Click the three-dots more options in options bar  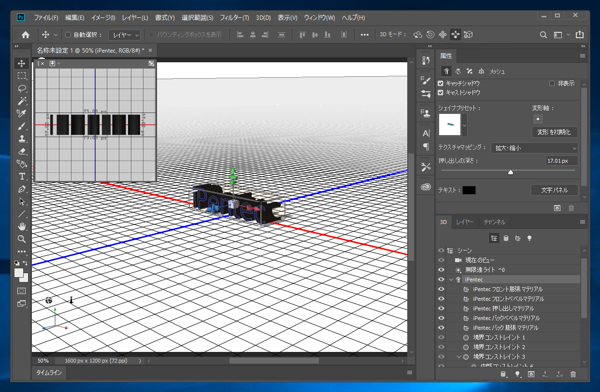click(x=364, y=35)
